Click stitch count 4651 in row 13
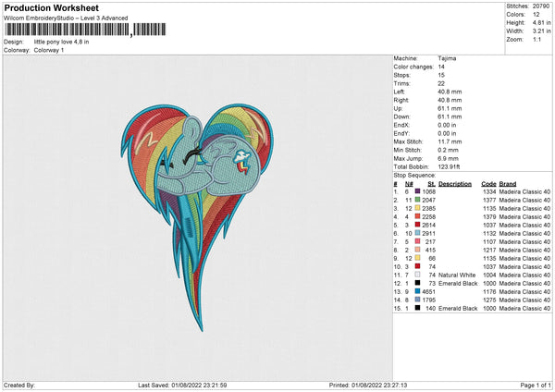The height and width of the screenshot is (392, 555). pyautogui.click(x=428, y=291)
